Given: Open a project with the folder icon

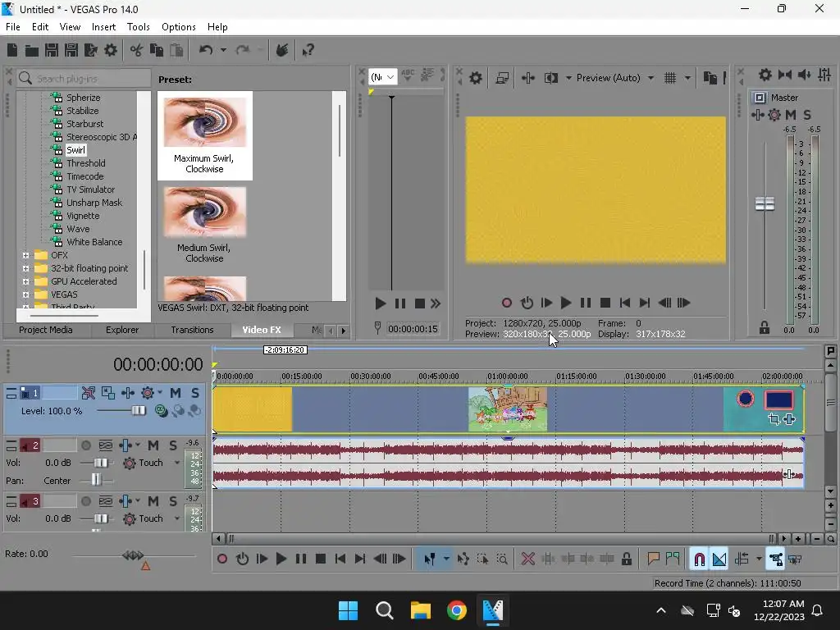Looking at the screenshot, I should (32, 50).
